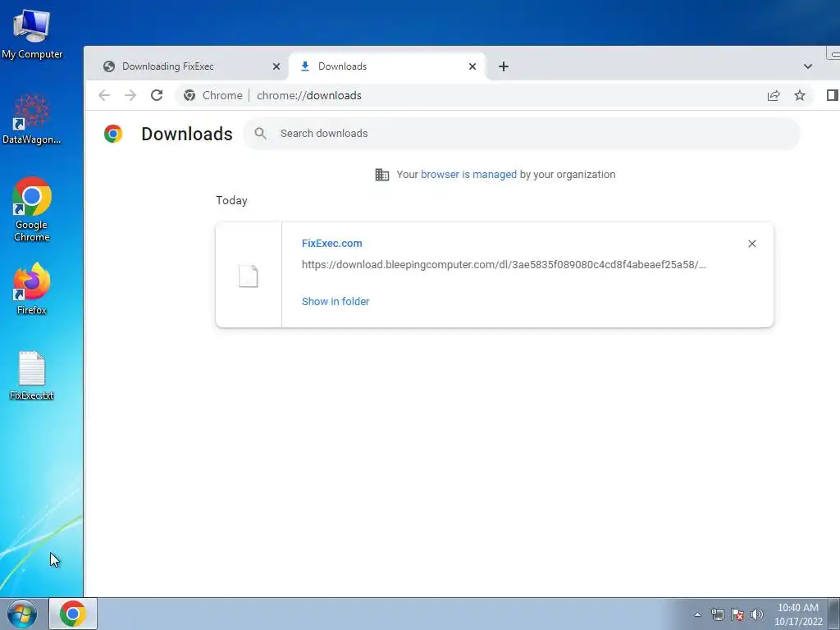Remove FixExec.com from downloads list
This screenshot has height=630, width=840.
[751, 244]
